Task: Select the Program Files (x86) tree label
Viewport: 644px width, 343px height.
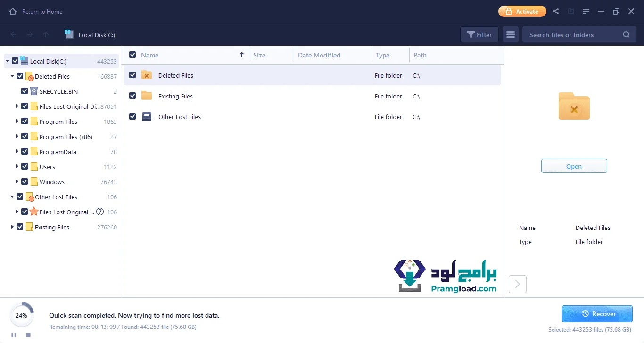Action: (66, 137)
